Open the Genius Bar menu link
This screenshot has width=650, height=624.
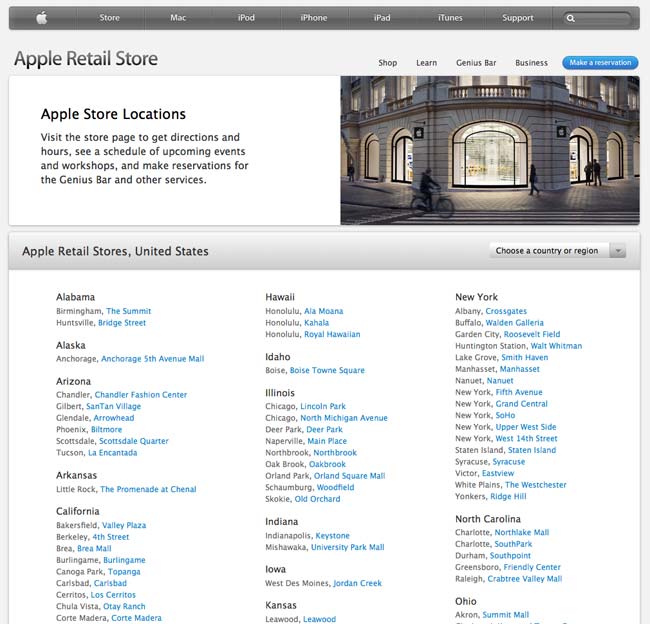pos(476,63)
